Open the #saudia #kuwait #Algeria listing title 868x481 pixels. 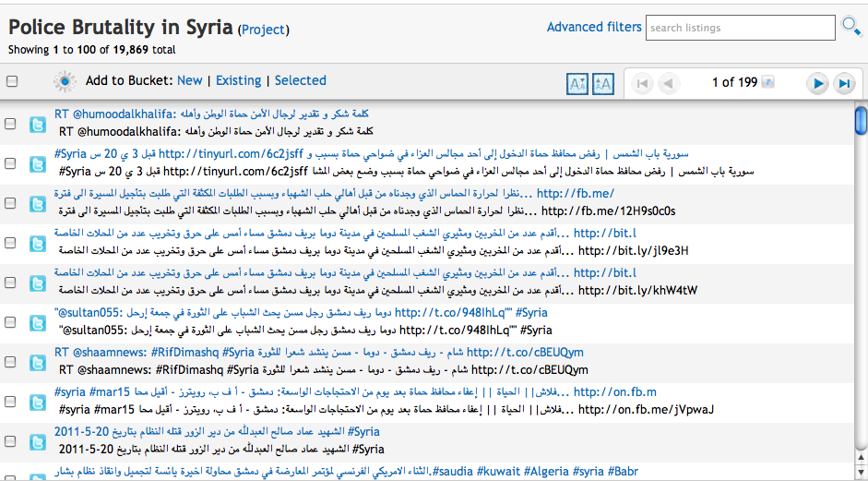(346, 472)
